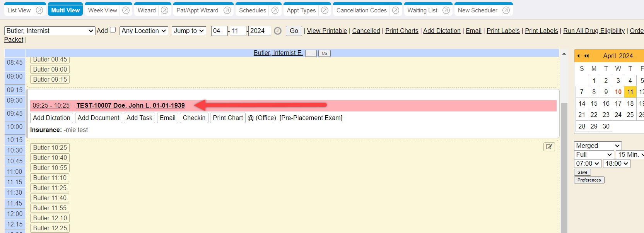Switch to the Wizard tab
Image resolution: width=644 pixels, height=233 pixels.
[x=147, y=10]
